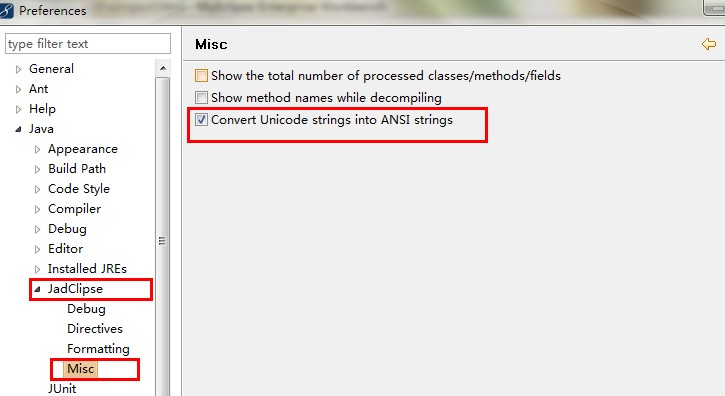Open the JUnit preferences page
The height and width of the screenshot is (396, 725).
(62, 389)
